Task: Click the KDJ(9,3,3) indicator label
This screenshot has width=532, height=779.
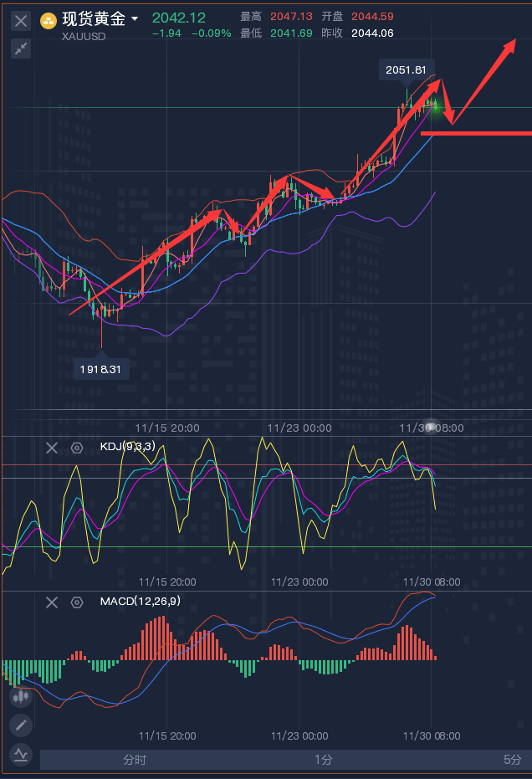Action: click(x=127, y=447)
